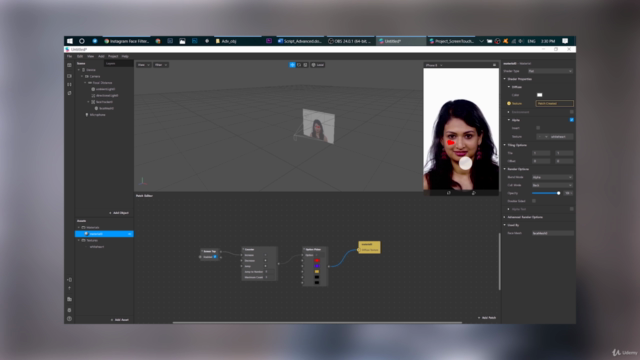Open the Windows notification center
The width and height of the screenshot is (640, 360).
pos(565,41)
